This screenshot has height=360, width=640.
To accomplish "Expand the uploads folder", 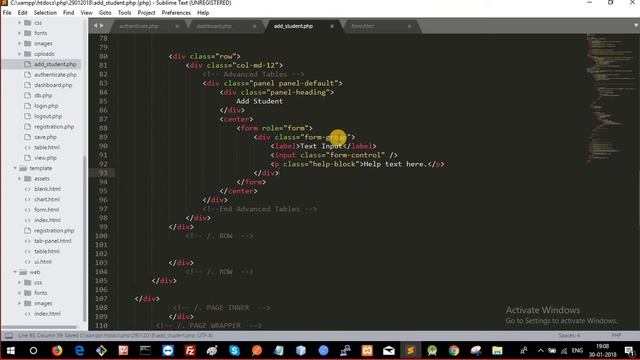I will tap(19, 53).
